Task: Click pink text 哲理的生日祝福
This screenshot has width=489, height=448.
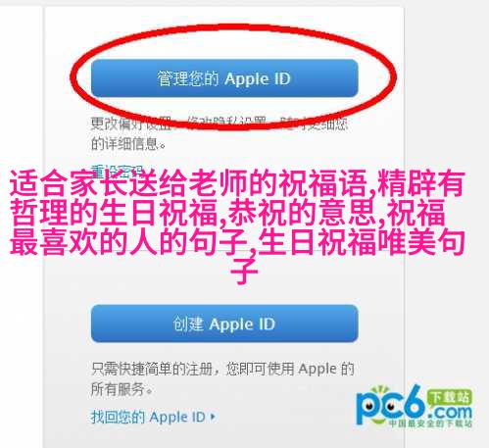Action: tap(114, 213)
